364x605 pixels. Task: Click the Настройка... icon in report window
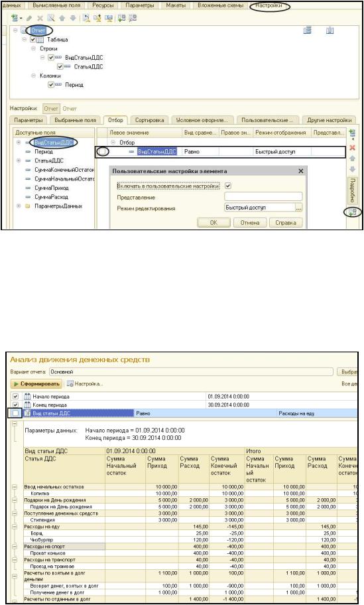70,383
